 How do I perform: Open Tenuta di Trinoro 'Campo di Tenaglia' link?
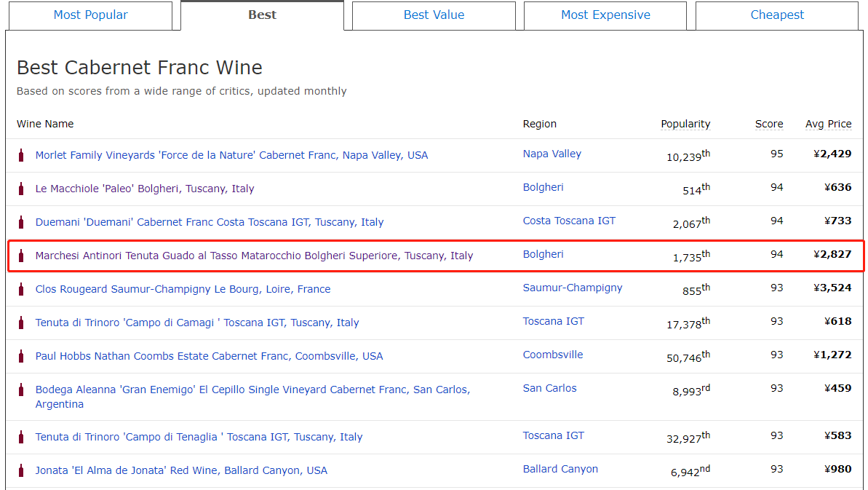(x=199, y=437)
